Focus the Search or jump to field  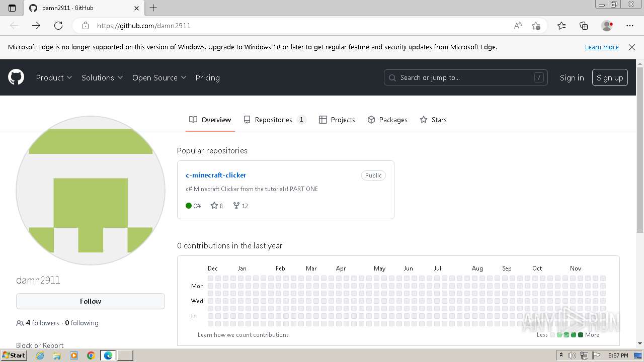coord(465,77)
